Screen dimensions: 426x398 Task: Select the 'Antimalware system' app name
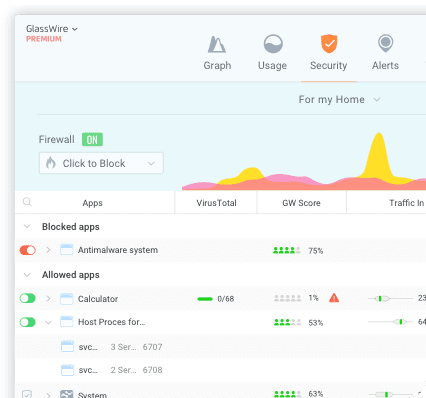click(118, 250)
